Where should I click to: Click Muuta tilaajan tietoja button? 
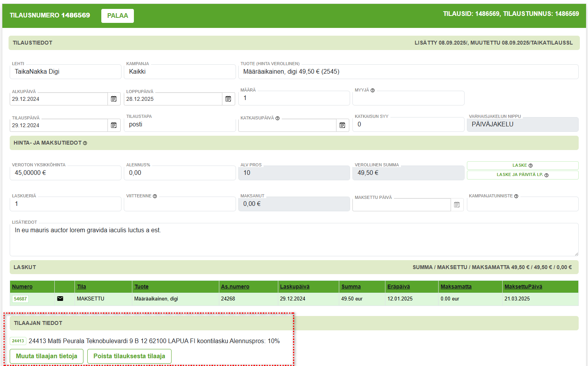coord(47,356)
